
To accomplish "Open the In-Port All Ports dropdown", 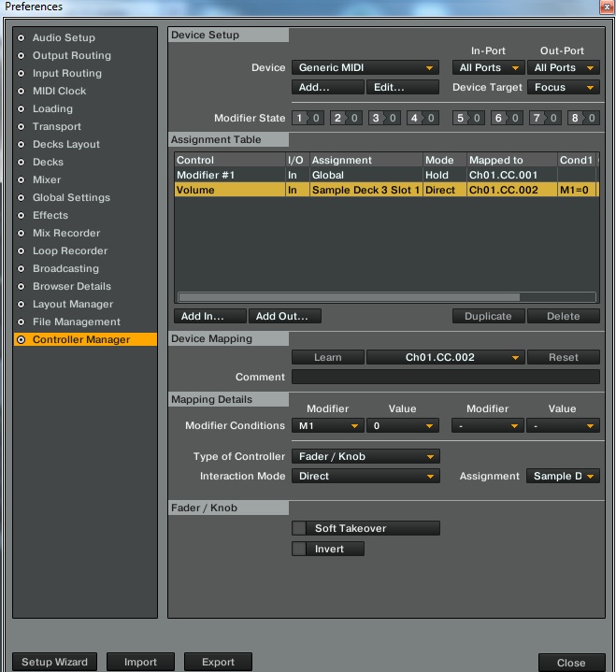I will pos(488,67).
